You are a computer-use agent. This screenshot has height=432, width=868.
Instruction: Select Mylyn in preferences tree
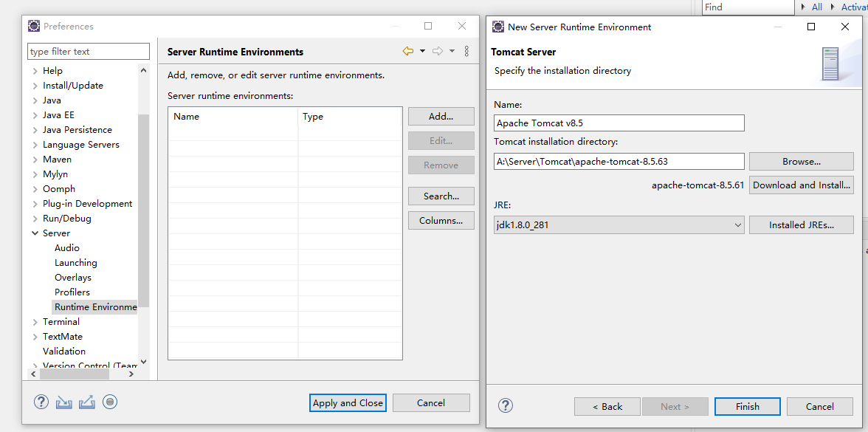55,174
